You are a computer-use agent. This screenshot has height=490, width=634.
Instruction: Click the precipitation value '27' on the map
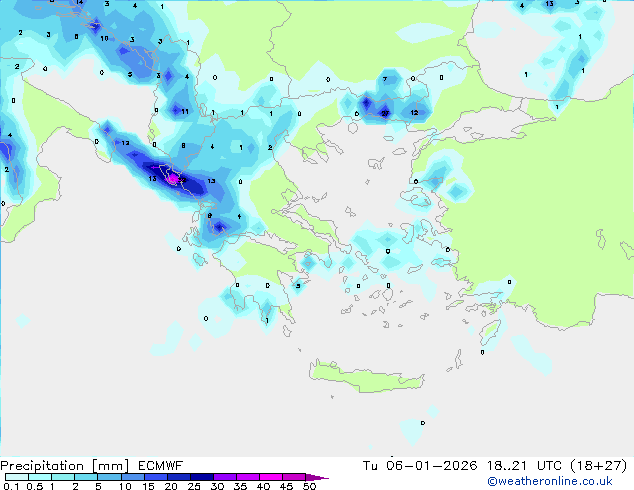point(385,113)
